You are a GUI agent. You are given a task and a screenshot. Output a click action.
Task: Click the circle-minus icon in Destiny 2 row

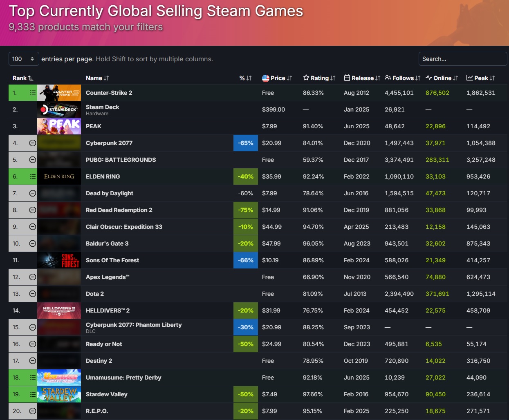(33, 361)
